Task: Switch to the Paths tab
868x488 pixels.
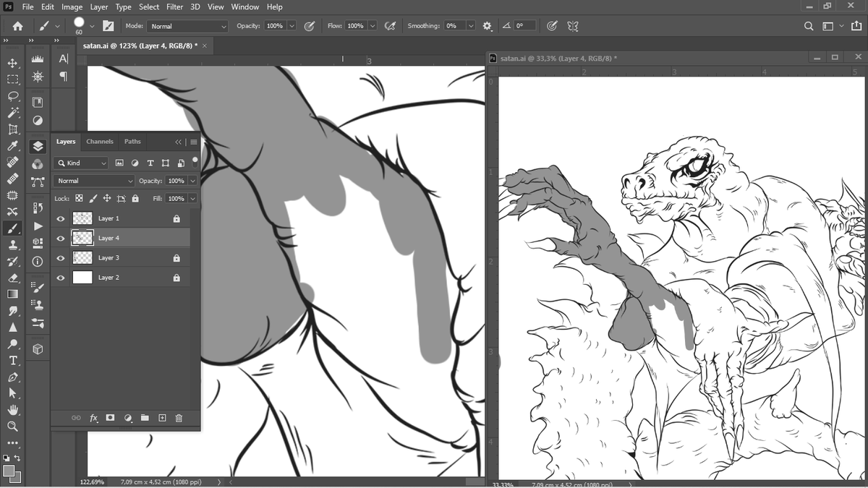Action: [132, 142]
